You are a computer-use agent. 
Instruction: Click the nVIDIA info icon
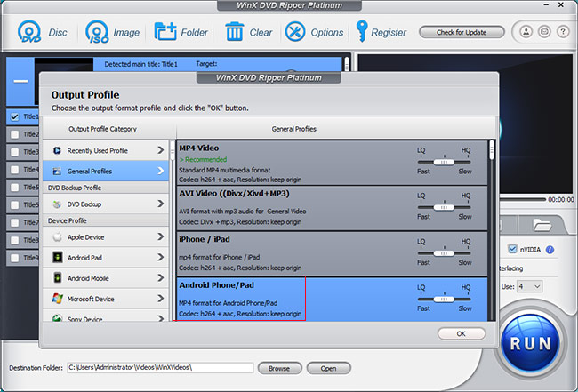pos(550,250)
